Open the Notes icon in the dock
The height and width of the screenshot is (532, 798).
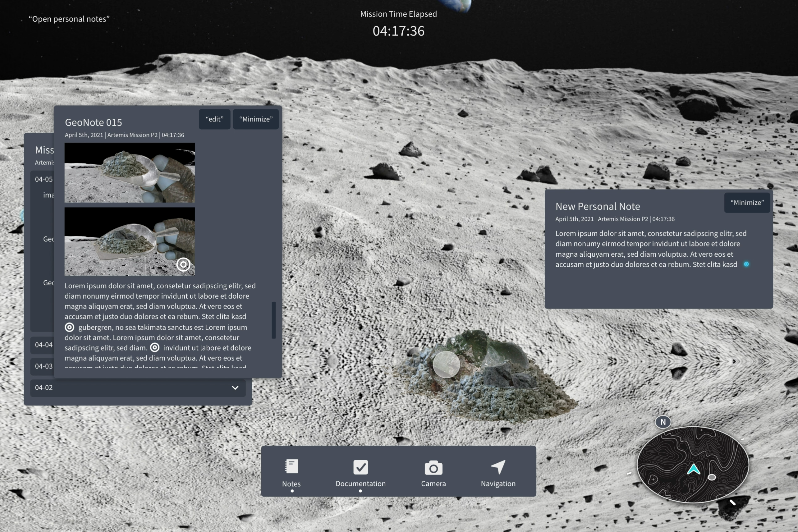(292, 466)
